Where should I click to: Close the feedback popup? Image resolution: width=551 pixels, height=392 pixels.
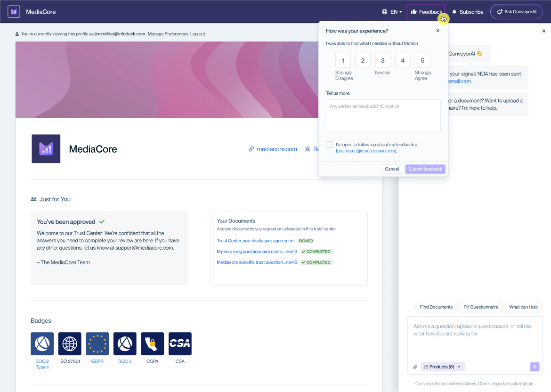point(438,31)
